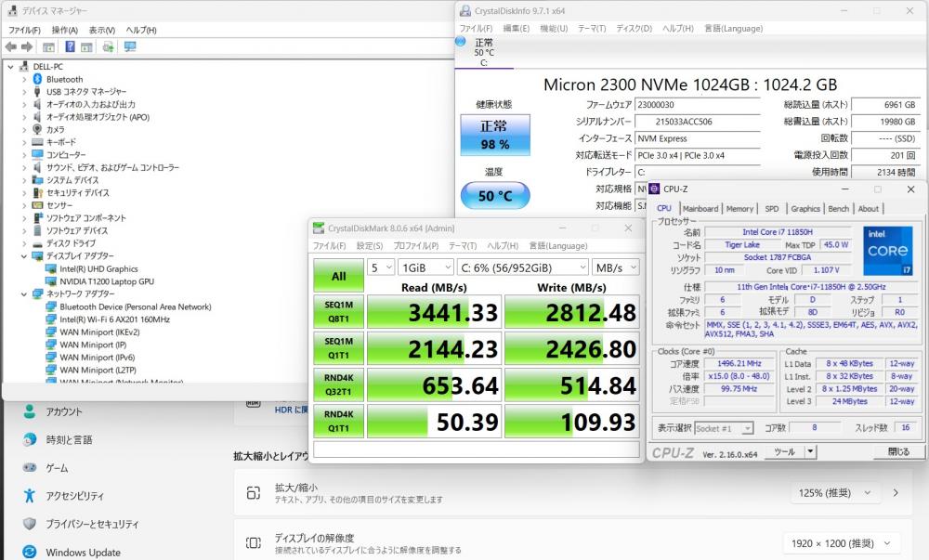The width and height of the screenshot is (929, 560).
Task: Click the C: drive status icon in CrystalDiskInfo
Action: point(461,42)
